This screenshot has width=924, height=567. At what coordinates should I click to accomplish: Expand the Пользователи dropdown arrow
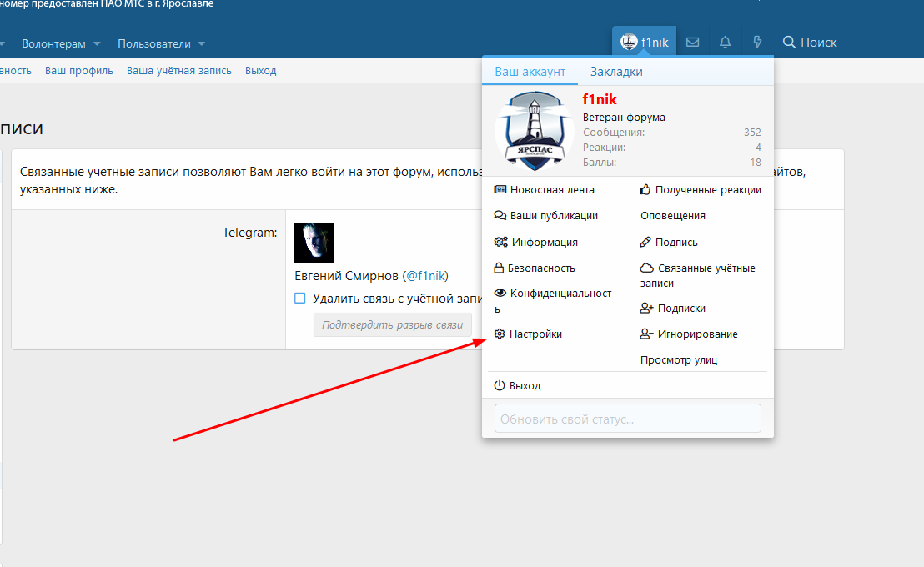pos(202,44)
